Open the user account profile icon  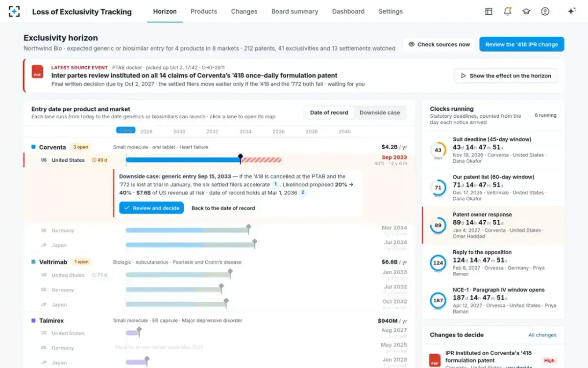click(x=545, y=11)
